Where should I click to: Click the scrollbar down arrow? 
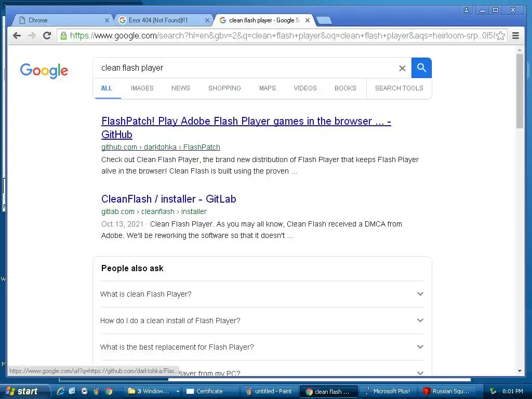point(520,371)
